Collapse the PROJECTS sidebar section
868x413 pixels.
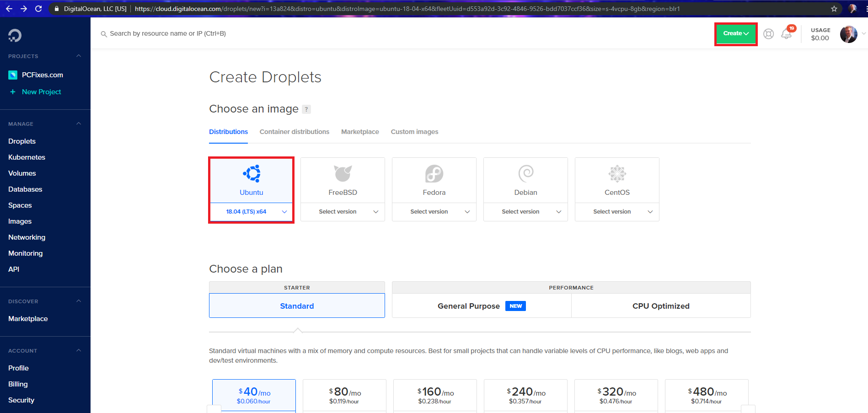pyautogui.click(x=79, y=56)
